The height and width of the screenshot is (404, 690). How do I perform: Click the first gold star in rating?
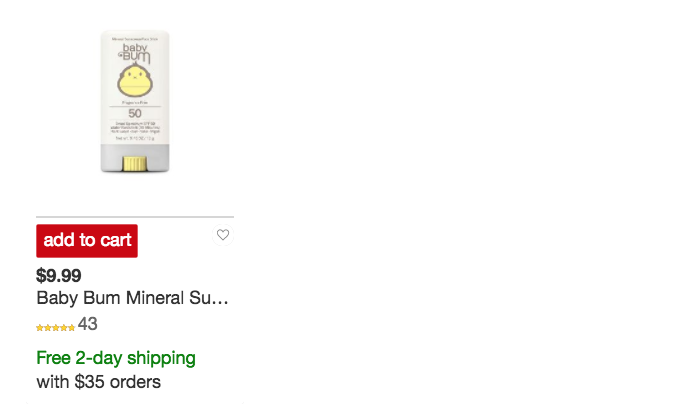(40, 327)
